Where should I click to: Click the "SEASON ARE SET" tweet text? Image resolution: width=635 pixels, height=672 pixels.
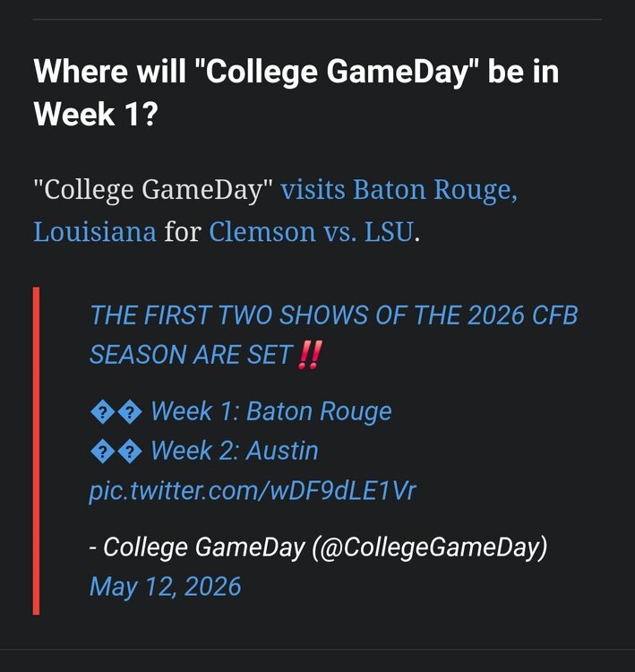pos(191,355)
